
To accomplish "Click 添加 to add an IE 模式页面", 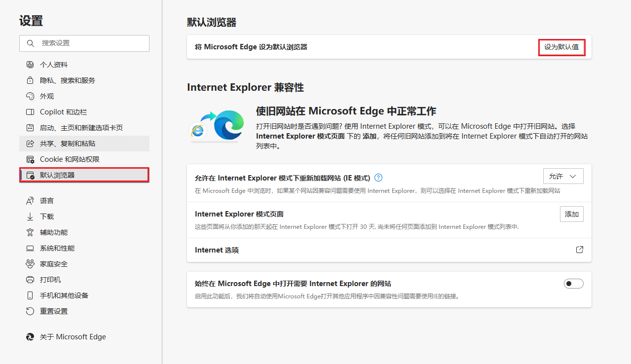I will (x=571, y=214).
